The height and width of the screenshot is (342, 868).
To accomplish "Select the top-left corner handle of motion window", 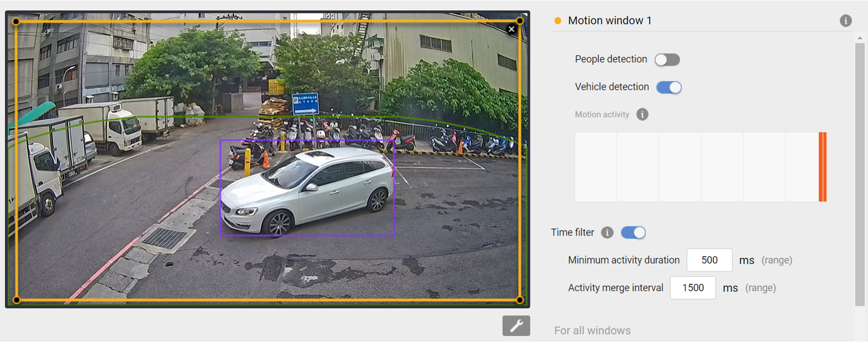I will click(x=16, y=21).
